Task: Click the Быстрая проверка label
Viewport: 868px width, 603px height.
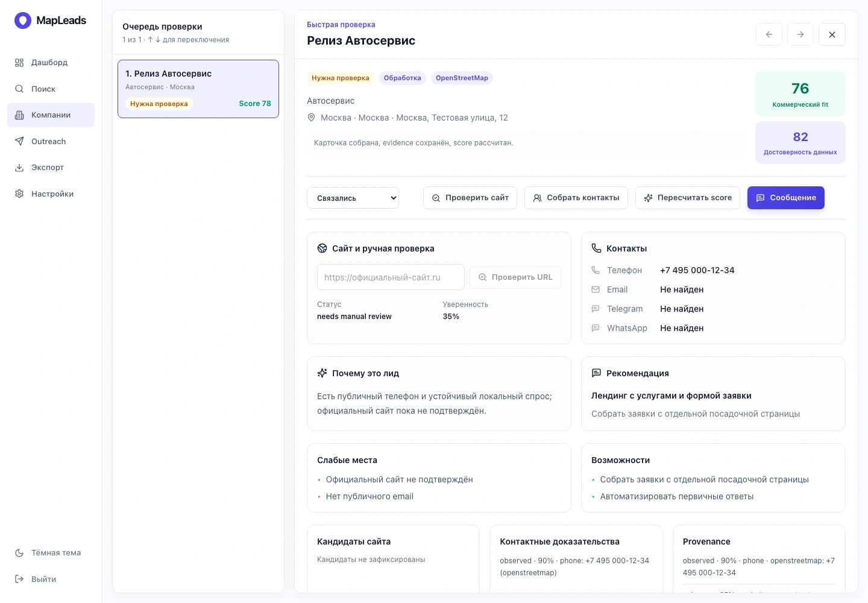Action: click(x=341, y=25)
